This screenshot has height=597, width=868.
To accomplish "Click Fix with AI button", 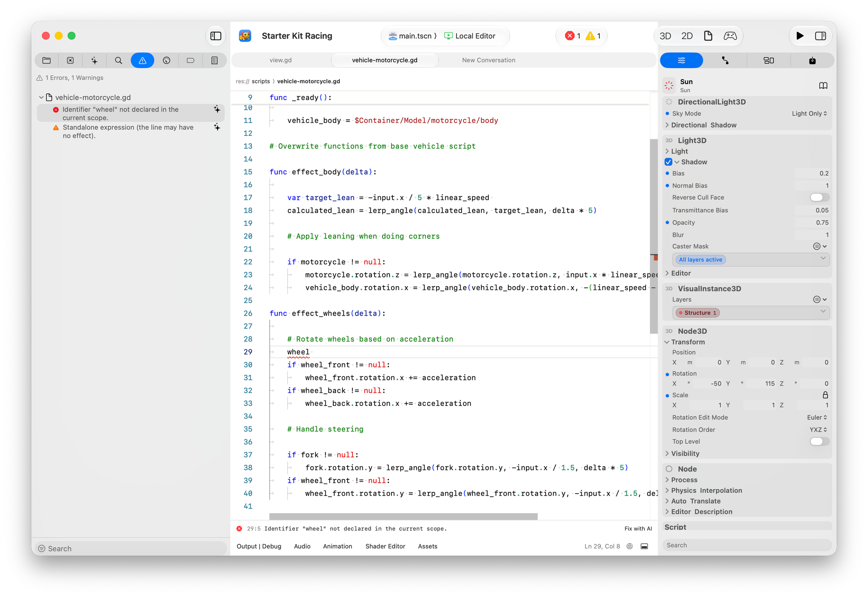I will pos(638,528).
